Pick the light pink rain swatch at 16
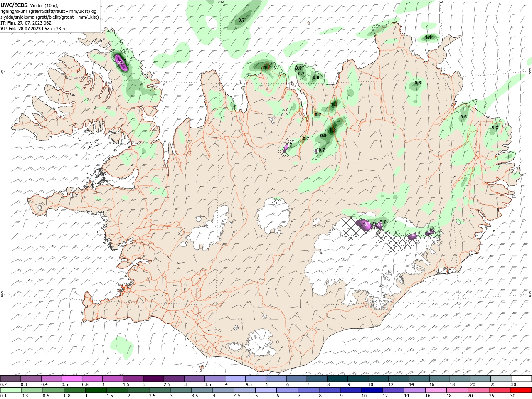The width and height of the screenshot is (532, 399). click(436, 390)
